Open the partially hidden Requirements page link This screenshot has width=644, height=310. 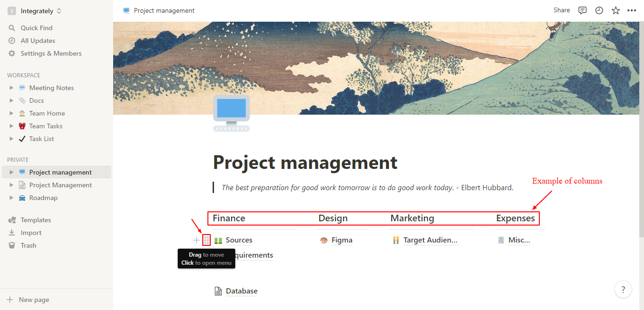(254, 255)
